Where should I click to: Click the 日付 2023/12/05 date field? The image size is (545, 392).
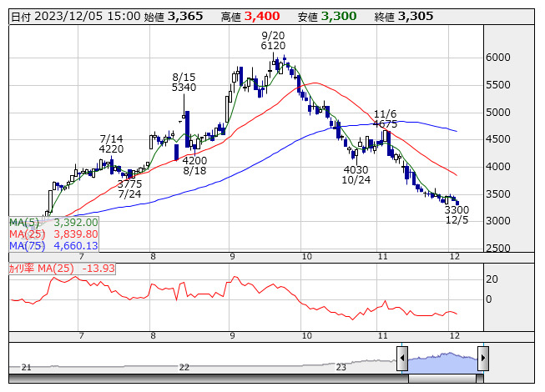[x=74, y=16]
